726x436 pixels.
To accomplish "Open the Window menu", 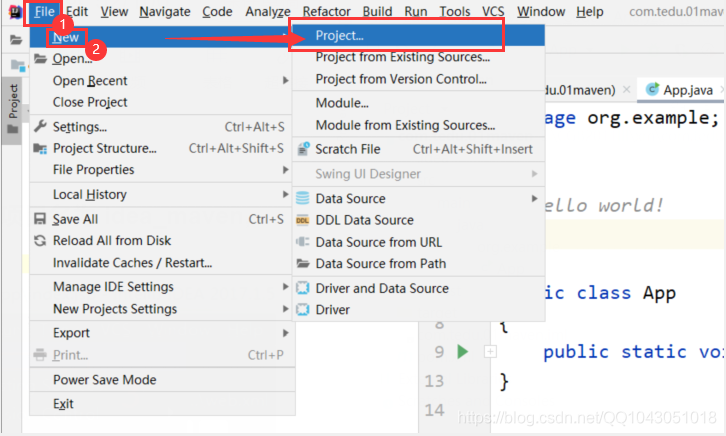I will (541, 12).
